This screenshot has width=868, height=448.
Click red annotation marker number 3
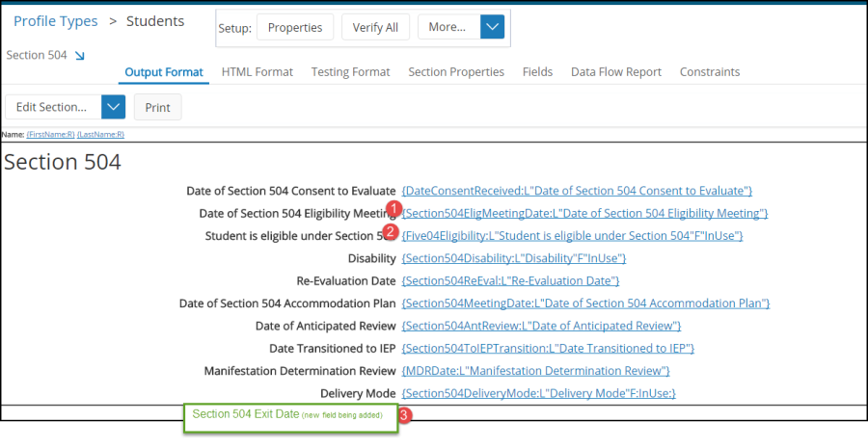pyautogui.click(x=405, y=415)
